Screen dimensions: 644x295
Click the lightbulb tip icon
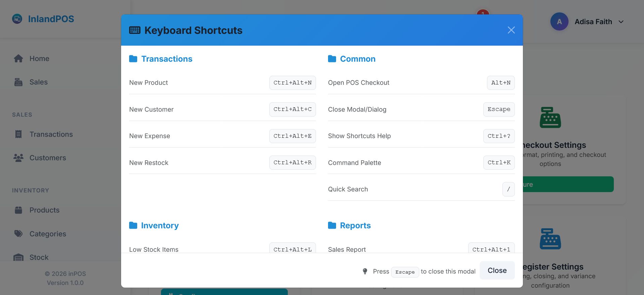coord(365,271)
